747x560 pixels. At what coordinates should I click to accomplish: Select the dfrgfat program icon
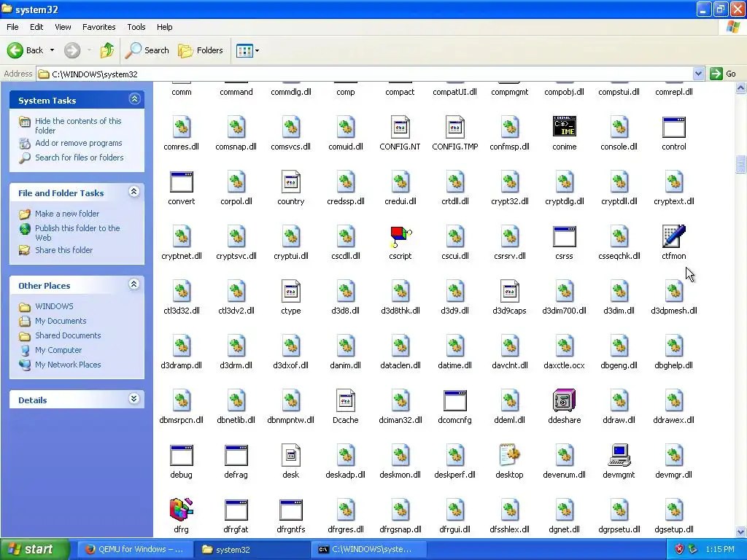pos(236,510)
